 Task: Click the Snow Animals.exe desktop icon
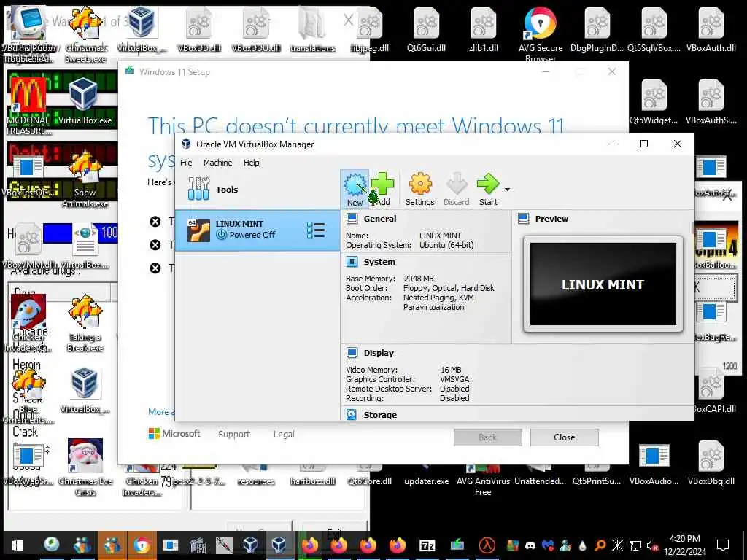tap(85, 179)
